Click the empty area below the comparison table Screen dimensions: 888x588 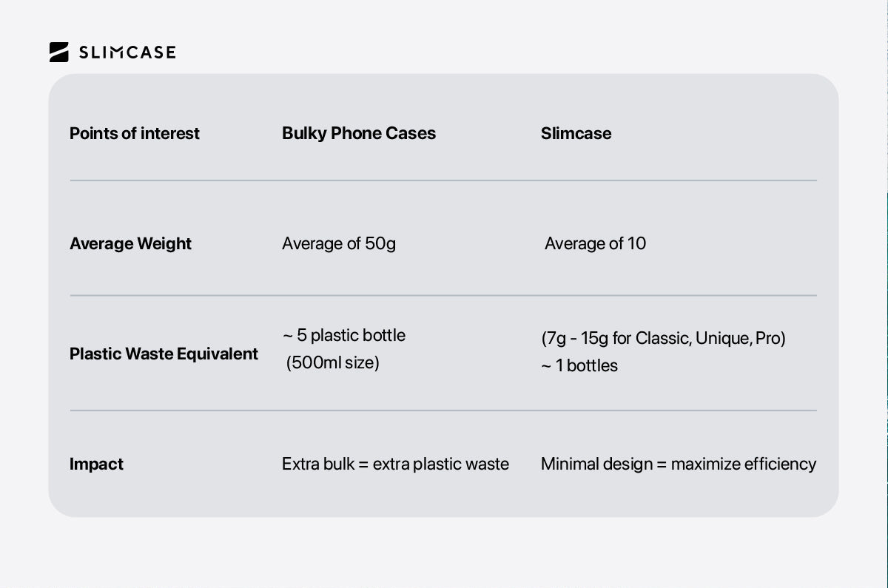tap(443, 551)
